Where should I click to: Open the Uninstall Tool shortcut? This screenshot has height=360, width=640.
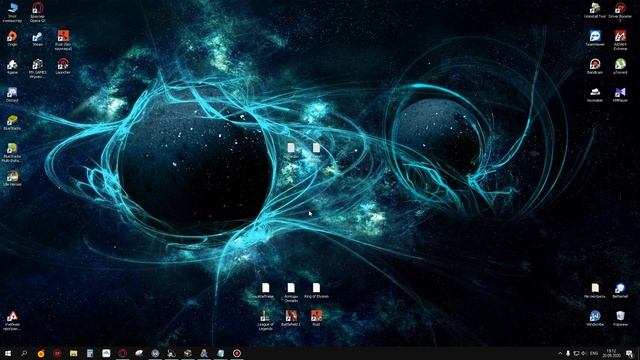click(x=595, y=11)
